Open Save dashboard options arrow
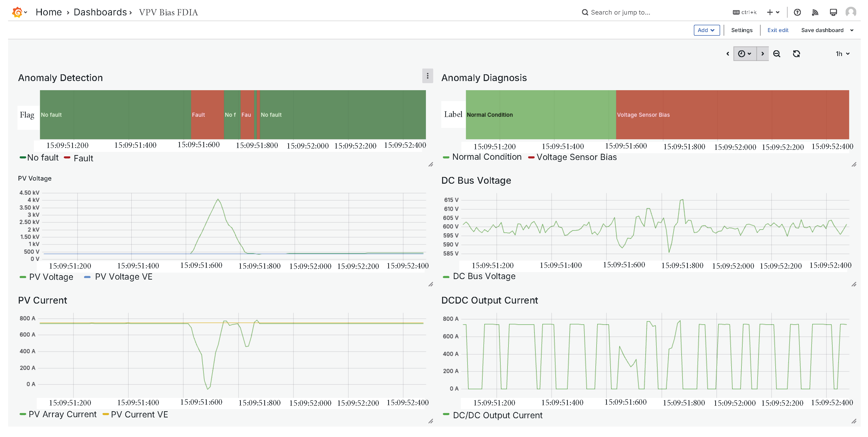868x437 pixels. tap(852, 30)
